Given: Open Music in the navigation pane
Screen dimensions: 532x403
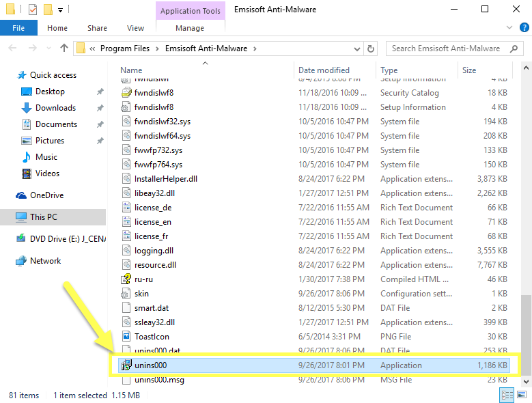Looking at the screenshot, I should 46,156.
